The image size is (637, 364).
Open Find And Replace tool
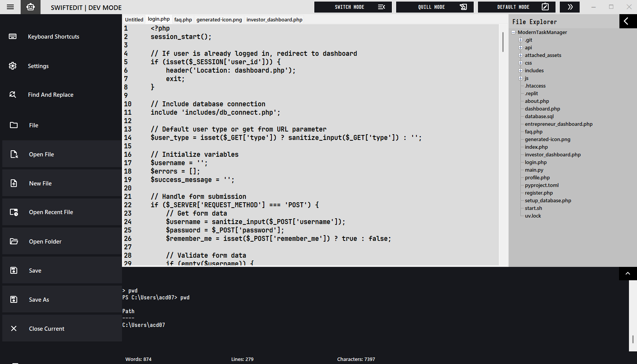click(50, 95)
